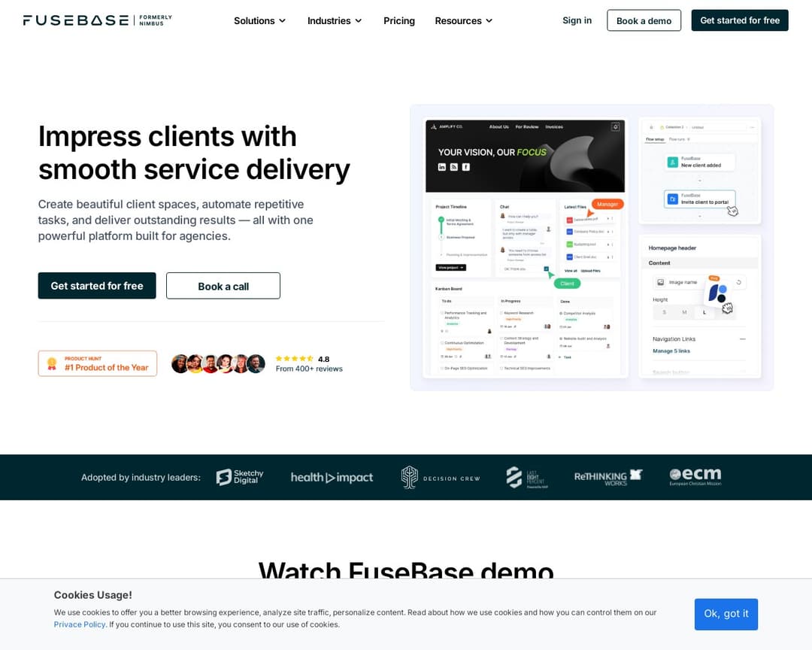Click the "Watch FuseBase demo" heading
Screen dimensions: 812x650
point(406,570)
